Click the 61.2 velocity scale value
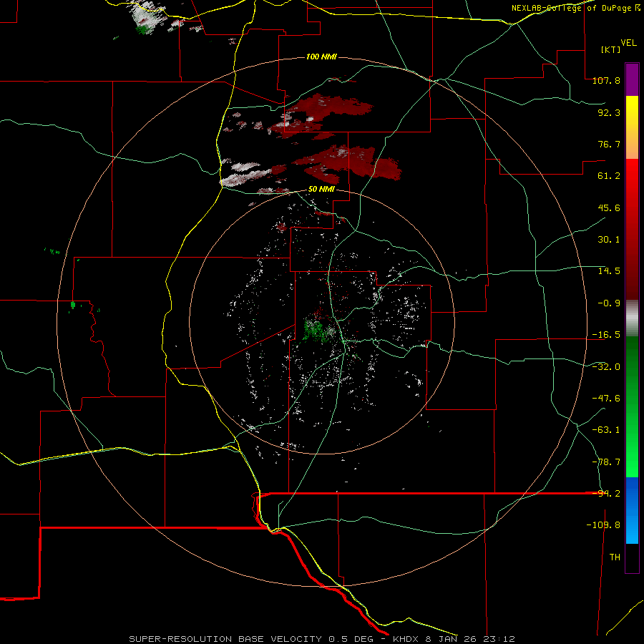The width and height of the screenshot is (644, 644). click(x=609, y=176)
